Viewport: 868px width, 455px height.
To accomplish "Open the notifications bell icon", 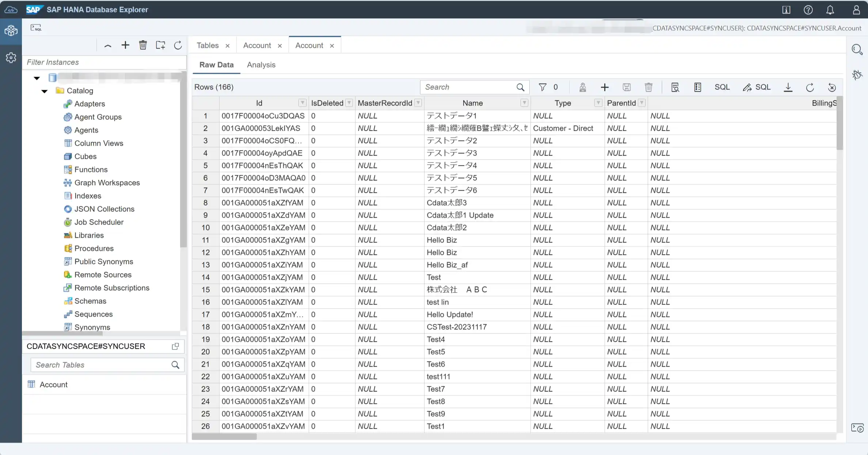I will [830, 10].
